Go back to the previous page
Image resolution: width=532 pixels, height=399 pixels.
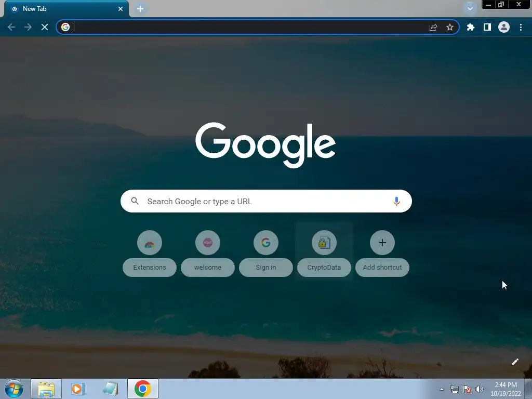pos(11,27)
